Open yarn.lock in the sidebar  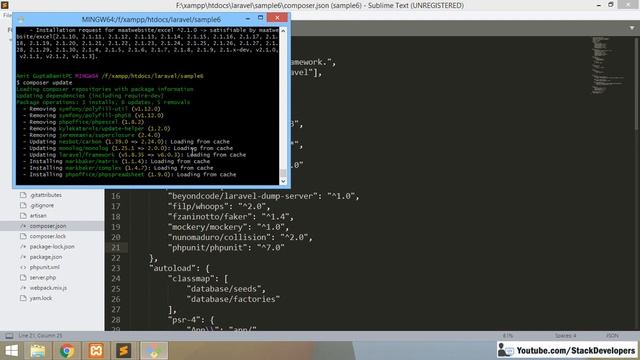(41, 298)
